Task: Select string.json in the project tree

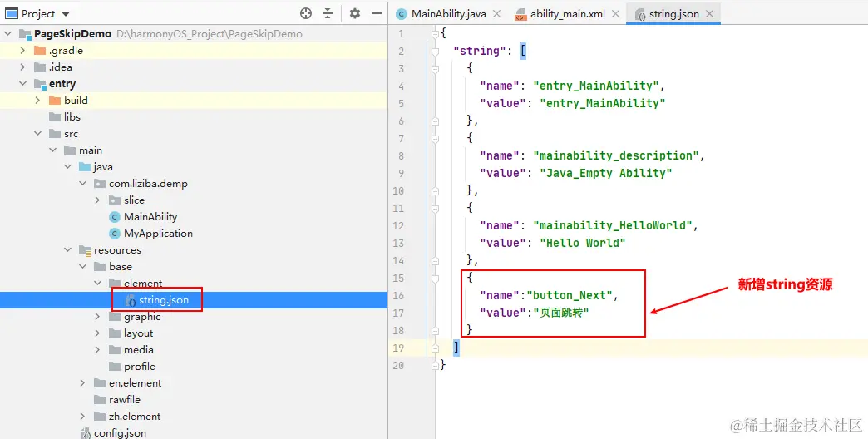Action: (x=164, y=300)
